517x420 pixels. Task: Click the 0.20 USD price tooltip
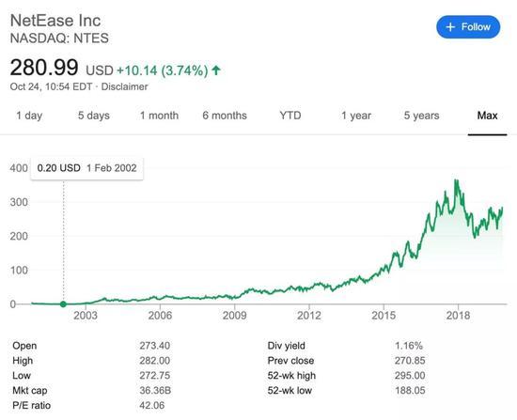click(87, 168)
